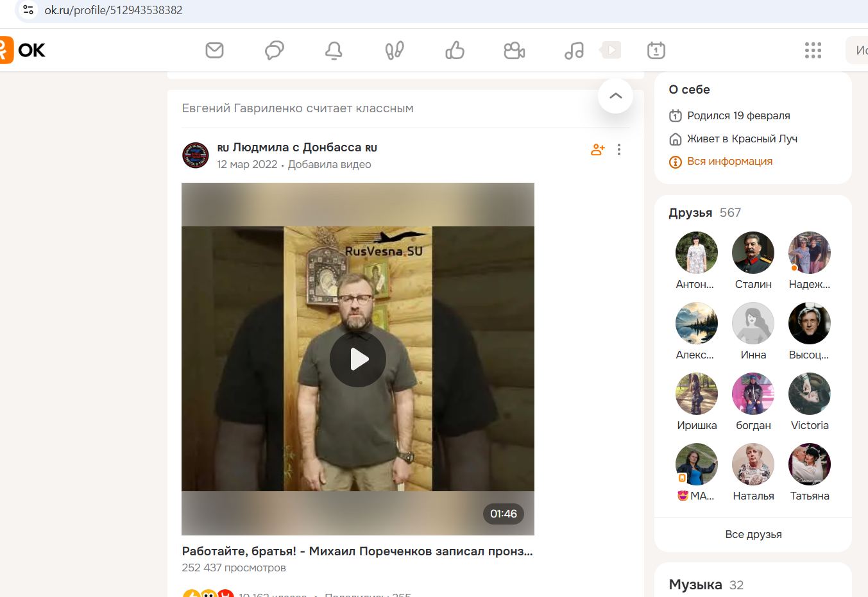
Task: Open friend Victoria avatar
Action: point(810,394)
